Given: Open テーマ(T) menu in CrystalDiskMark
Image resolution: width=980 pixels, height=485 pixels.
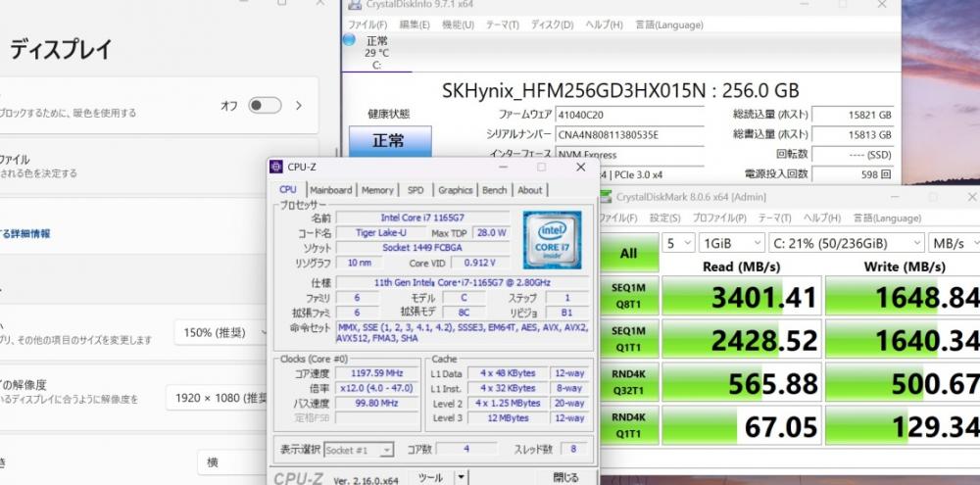Looking at the screenshot, I should click(774, 218).
